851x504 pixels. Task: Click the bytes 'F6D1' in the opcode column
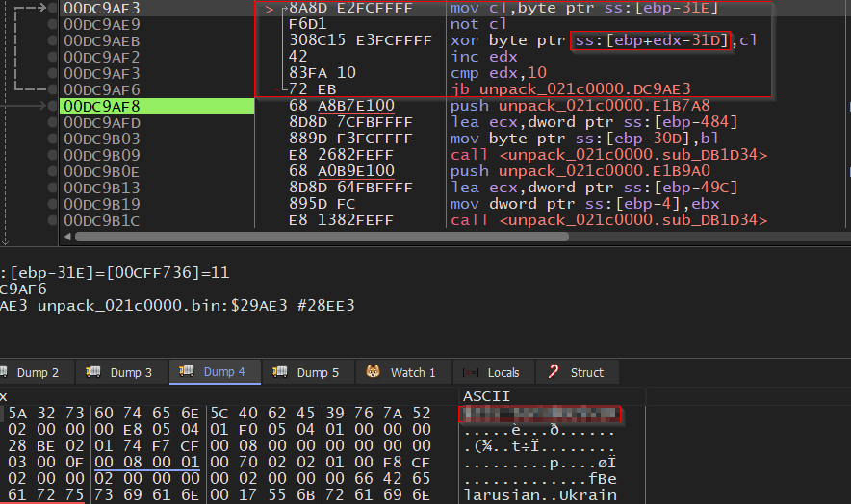[307, 24]
